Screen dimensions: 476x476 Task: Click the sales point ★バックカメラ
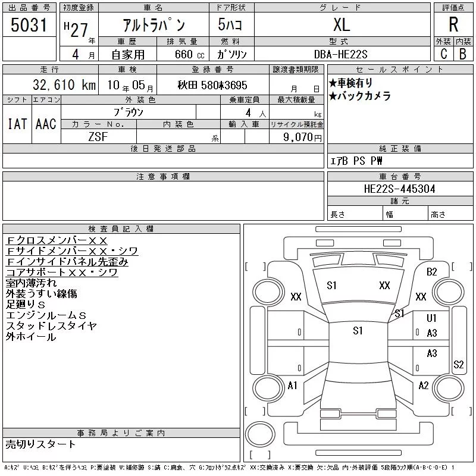(360, 96)
